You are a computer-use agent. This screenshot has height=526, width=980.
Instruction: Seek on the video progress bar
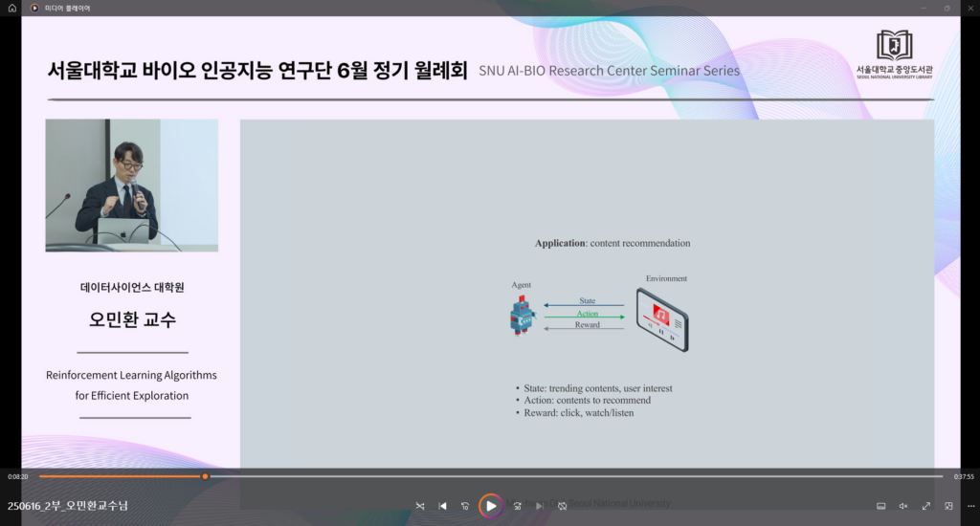[491, 476]
